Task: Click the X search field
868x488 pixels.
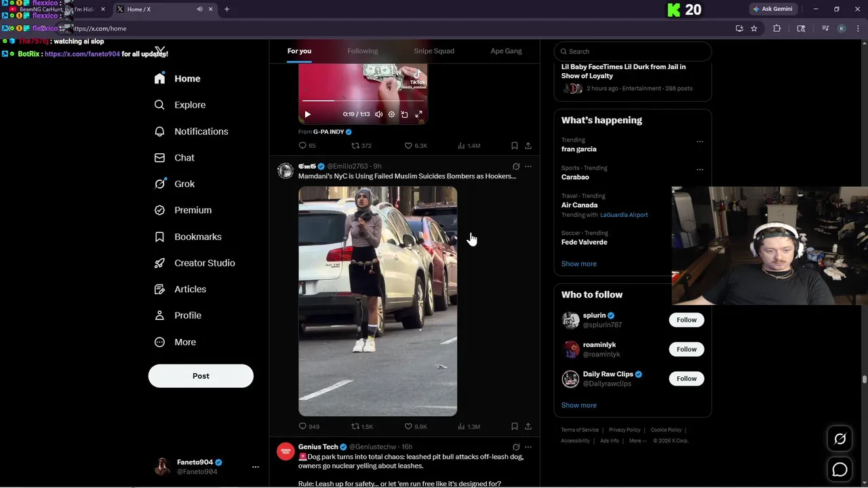Action: [x=633, y=52]
